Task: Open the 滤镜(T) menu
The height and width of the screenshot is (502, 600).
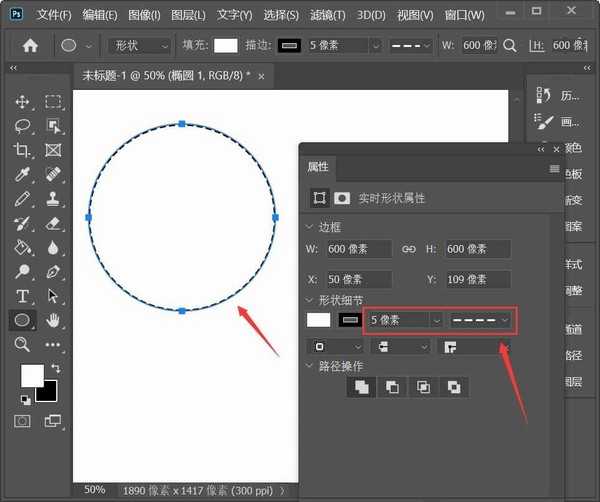Action: [327, 15]
